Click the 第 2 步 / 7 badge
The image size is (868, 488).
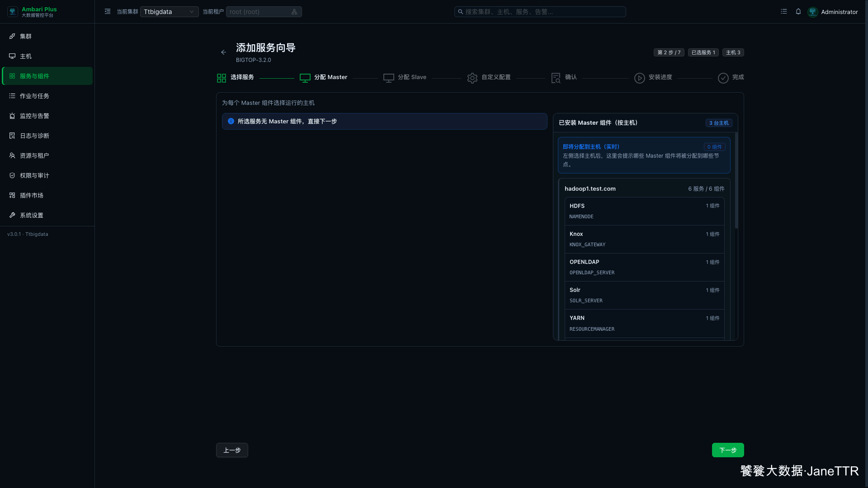pos(669,52)
